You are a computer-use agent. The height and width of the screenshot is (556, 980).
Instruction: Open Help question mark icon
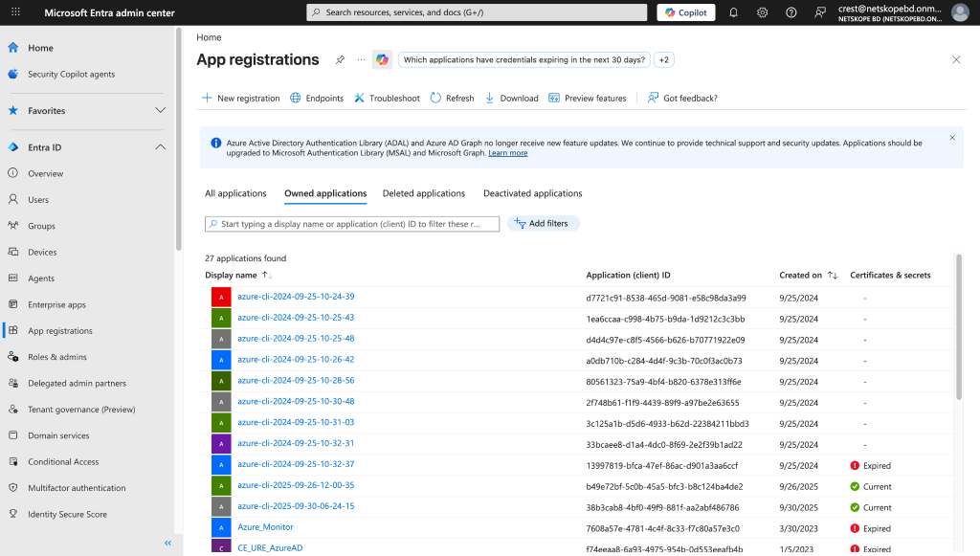click(x=791, y=12)
